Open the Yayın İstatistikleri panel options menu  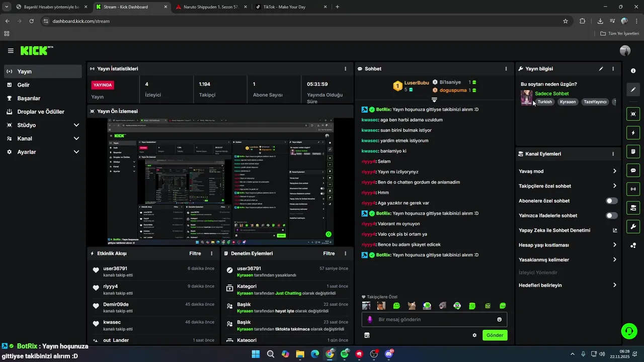click(x=345, y=69)
